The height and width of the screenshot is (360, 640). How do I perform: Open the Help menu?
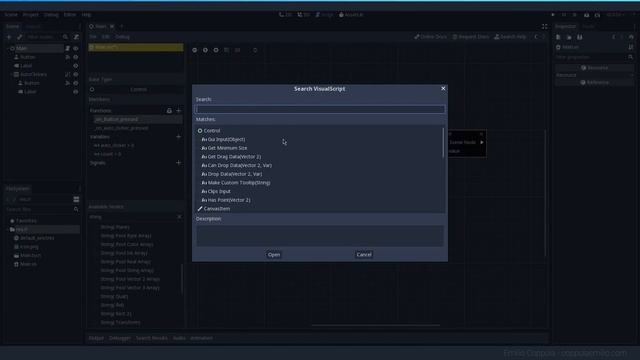pos(86,15)
